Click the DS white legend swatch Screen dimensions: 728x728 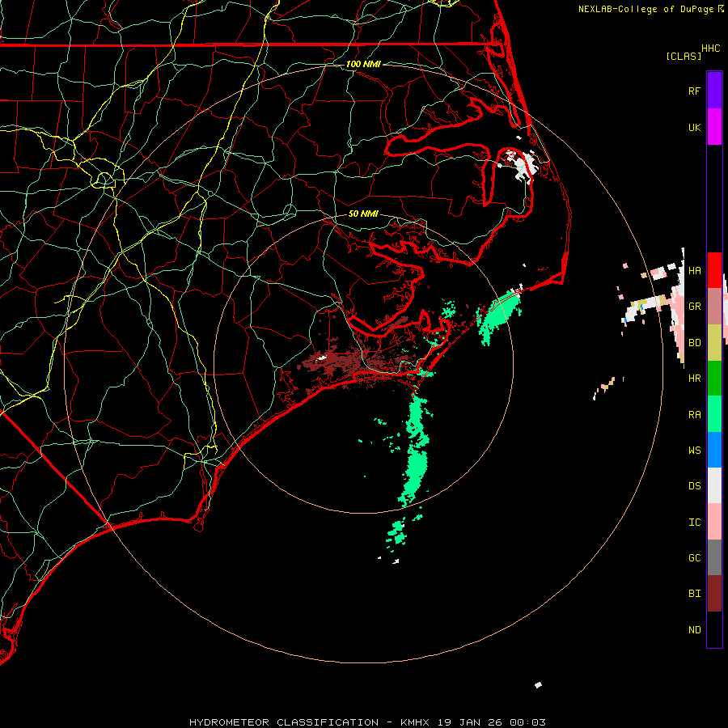[x=714, y=485]
